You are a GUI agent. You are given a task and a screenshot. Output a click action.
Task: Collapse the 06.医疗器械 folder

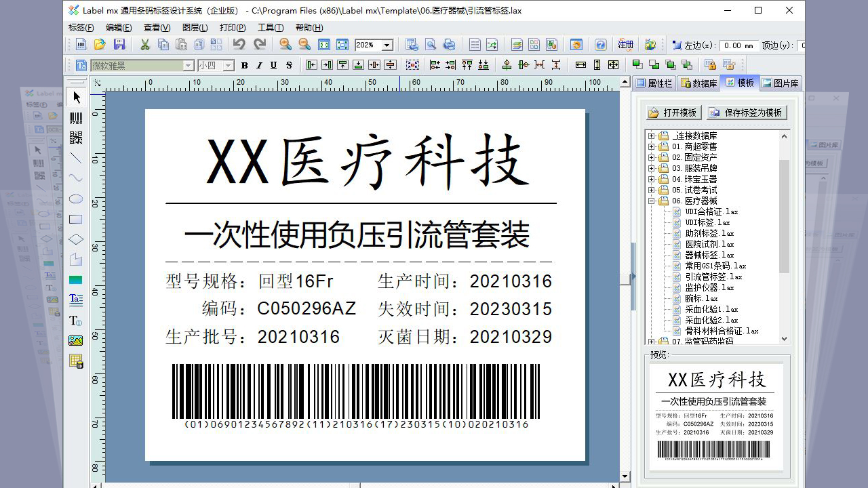[x=651, y=201]
